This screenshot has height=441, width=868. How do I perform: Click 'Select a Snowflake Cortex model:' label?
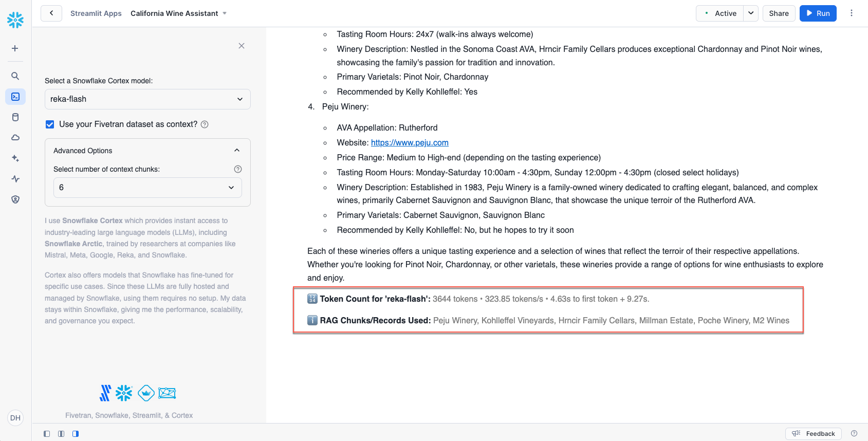click(99, 81)
